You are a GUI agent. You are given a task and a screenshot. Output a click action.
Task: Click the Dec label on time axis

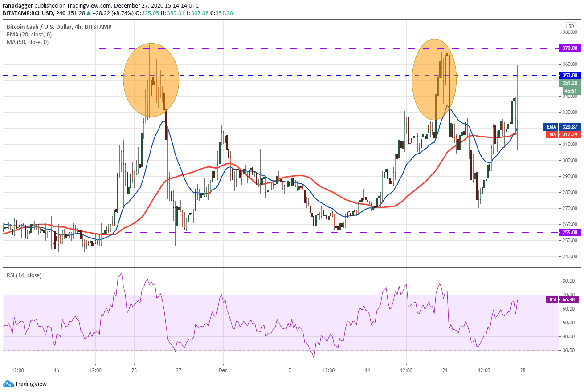(223, 370)
